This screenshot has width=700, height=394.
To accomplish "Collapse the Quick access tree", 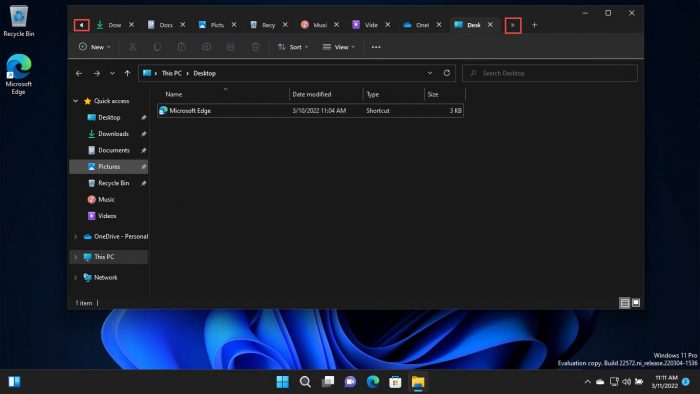I will (x=75, y=101).
